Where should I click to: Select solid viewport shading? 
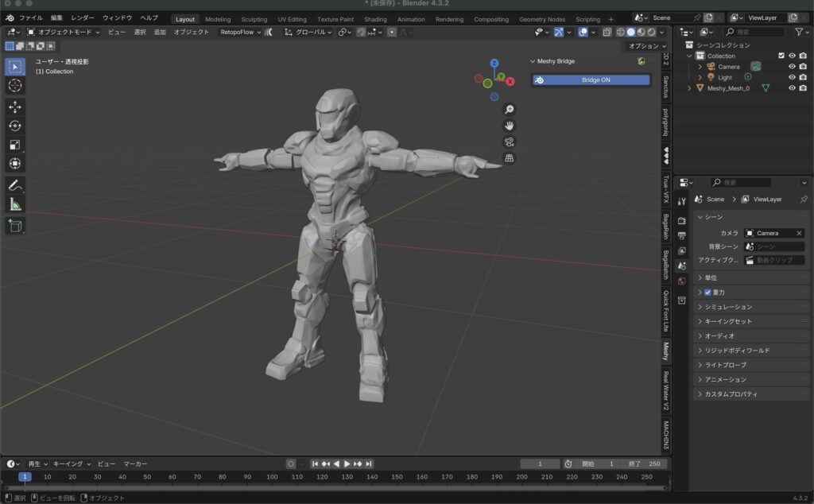[x=630, y=32]
